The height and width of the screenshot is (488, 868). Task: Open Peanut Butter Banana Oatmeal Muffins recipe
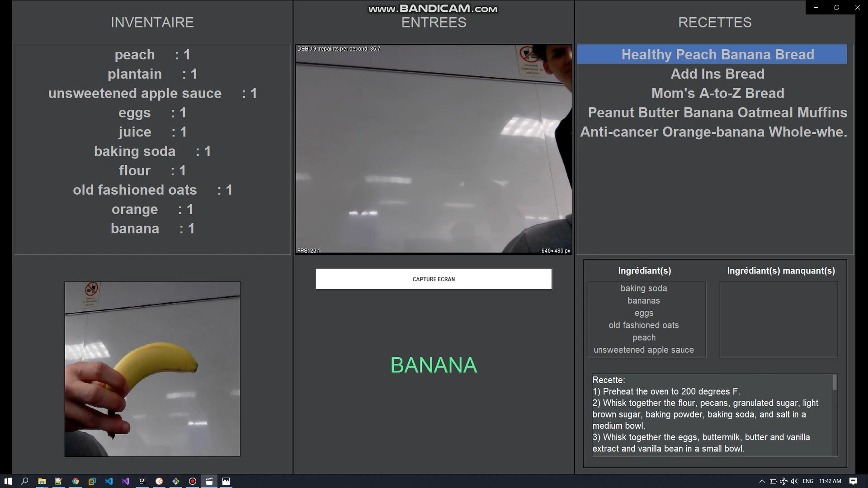(x=717, y=113)
